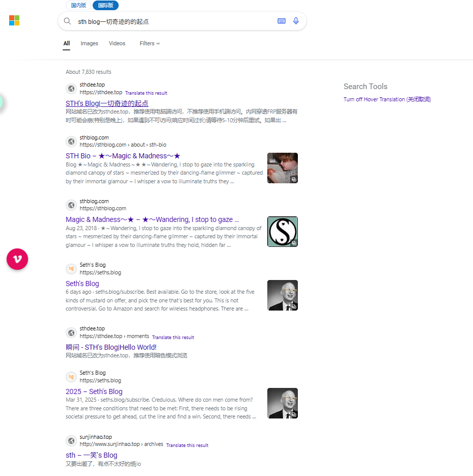Click the Search Tools heading

click(x=366, y=87)
